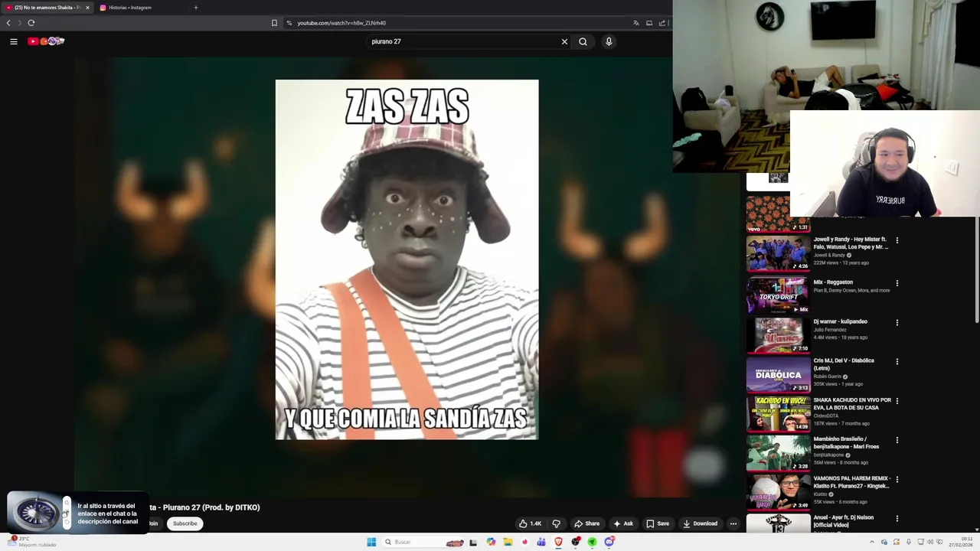This screenshot has width=980, height=551.
Task: Dislike the video with the thumbs-down
Action: click(557, 523)
